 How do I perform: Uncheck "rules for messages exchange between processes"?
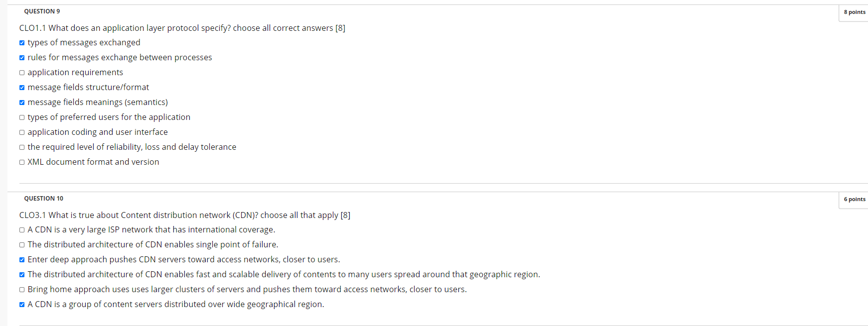(22, 58)
